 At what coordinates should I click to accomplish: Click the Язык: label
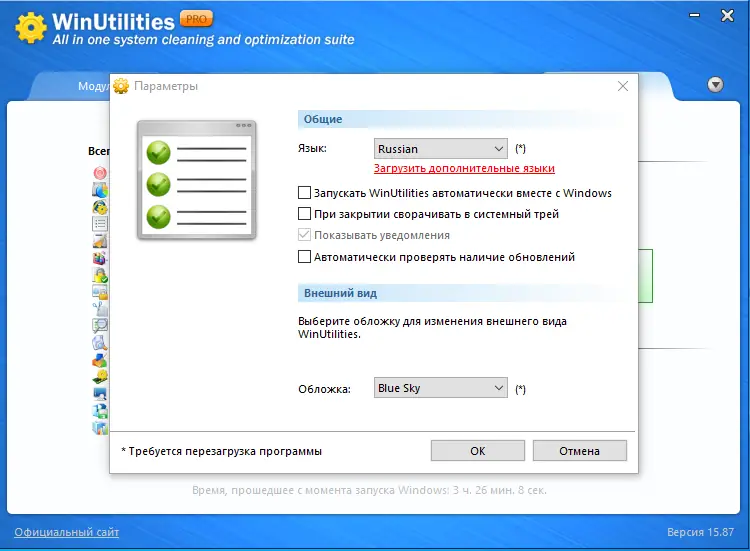click(312, 149)
